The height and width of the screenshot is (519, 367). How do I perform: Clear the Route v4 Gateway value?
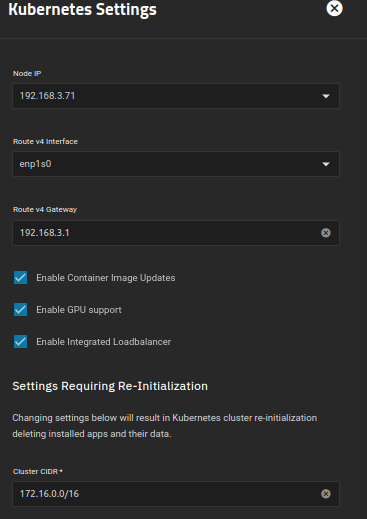click(326, 233)
